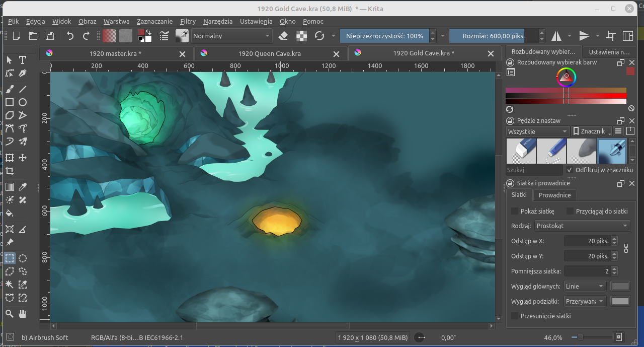This screenshot has height=347, width=644.
Task: Pick the Ellipse shape tool
Action: (23, 102)
